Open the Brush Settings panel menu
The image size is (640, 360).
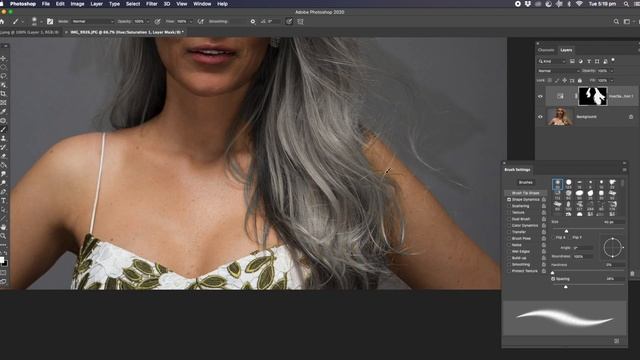click(624, 170)
